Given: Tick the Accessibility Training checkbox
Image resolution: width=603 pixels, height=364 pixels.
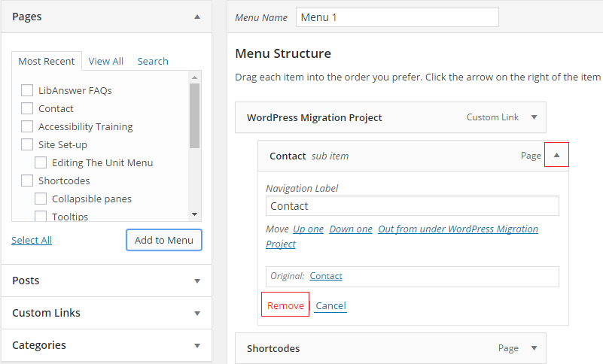Looking at the screenshot, I should point(27,126).
